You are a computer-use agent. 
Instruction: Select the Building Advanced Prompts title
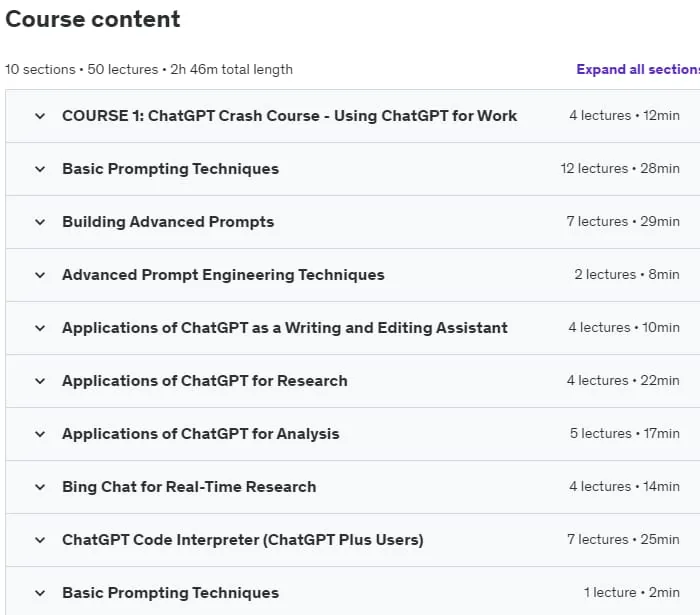[168, 222]
